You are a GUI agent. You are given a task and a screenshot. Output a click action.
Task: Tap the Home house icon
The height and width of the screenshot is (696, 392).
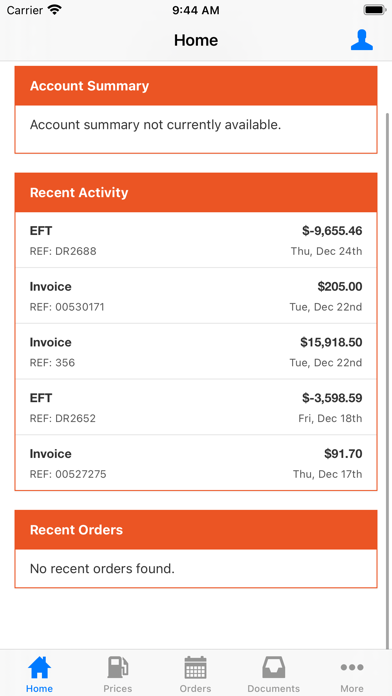[x=39, y=667]
